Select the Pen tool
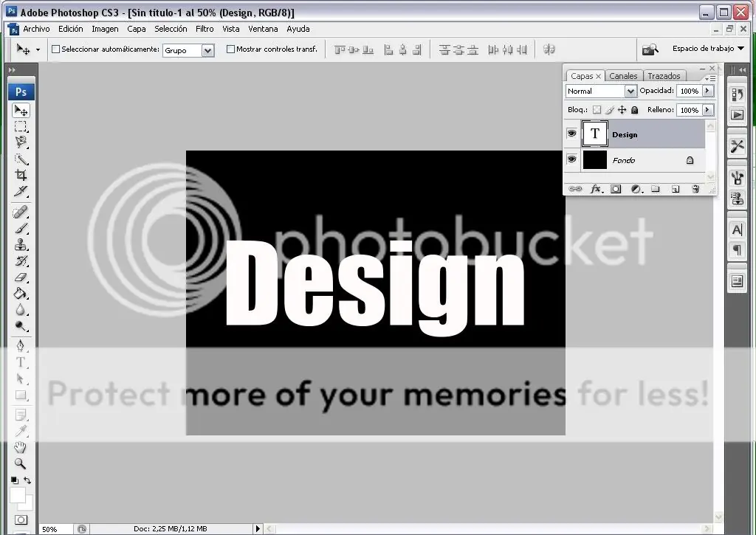The height and width of the screenshot is (535, 756). (21, 346)
